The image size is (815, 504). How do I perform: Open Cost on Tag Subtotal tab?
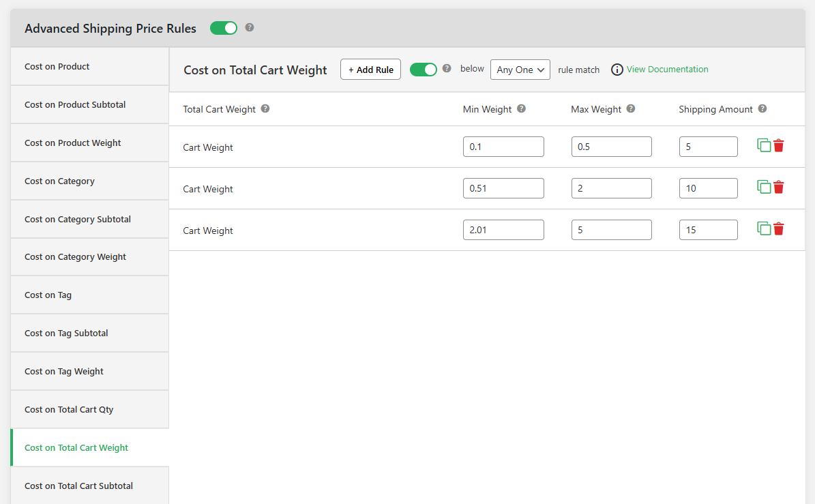point(89,333)
